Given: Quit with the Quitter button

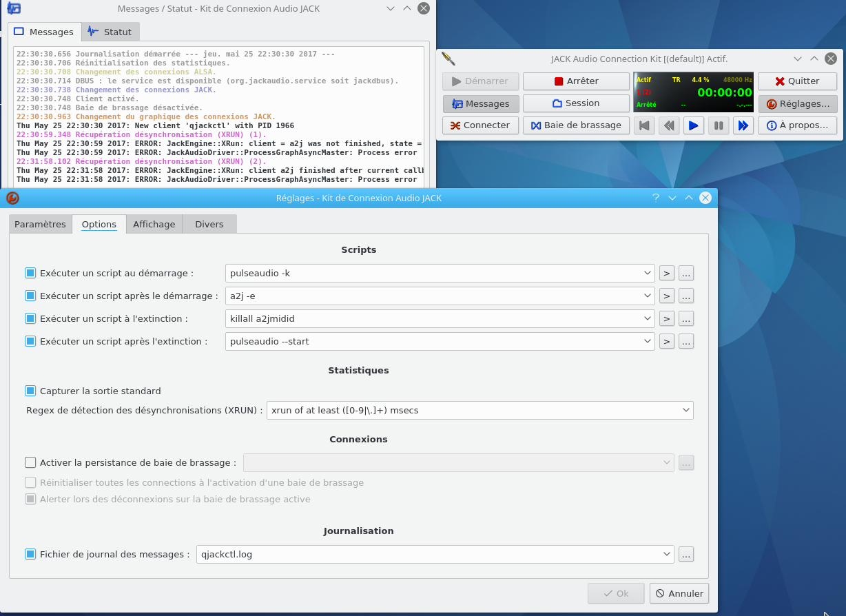Looking at the screenshot, I should coord(798,81).
